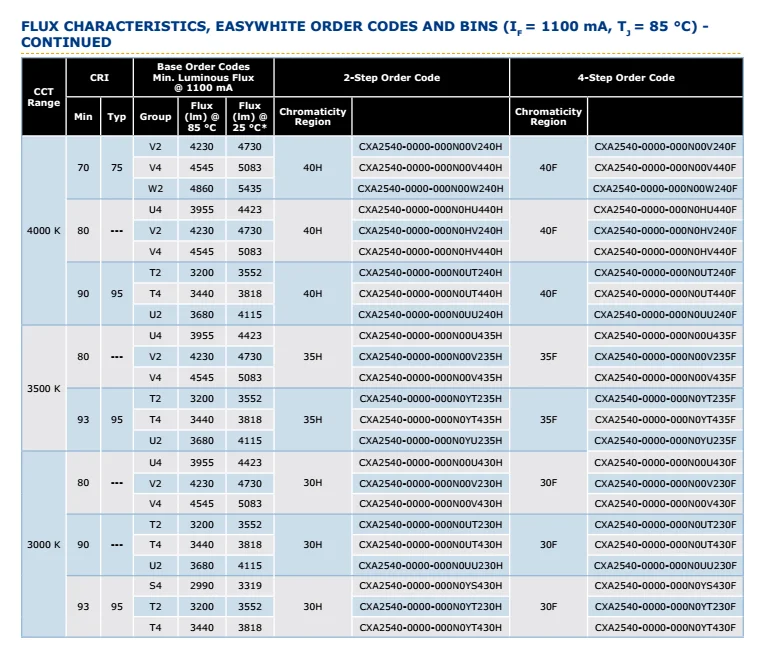The width and height of the screenshot is (762, 655).
Task: Select 4-step code CXA2540-0000-000N0YT230F
Action: (x=665, y=606)
